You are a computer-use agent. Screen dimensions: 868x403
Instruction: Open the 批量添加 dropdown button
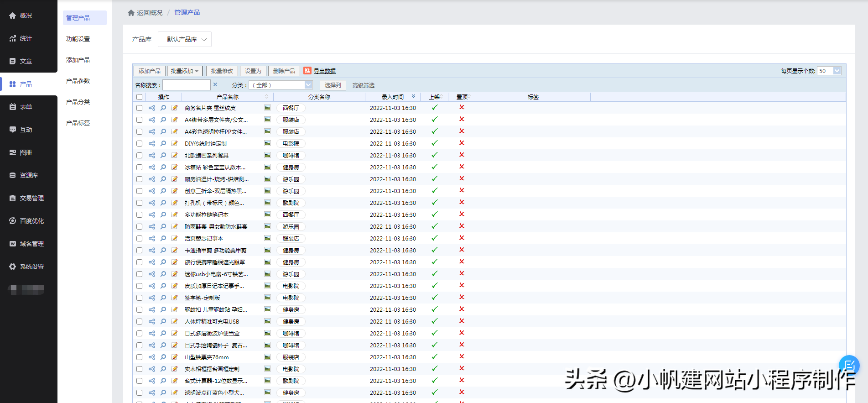(x=184, y=71)
